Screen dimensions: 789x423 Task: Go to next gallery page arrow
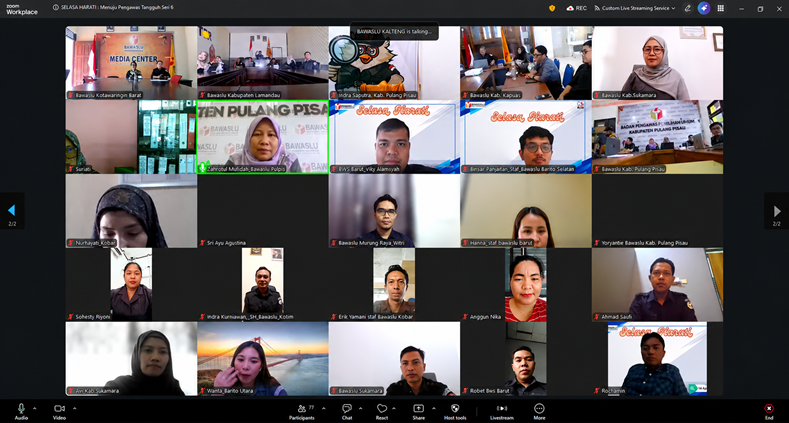(x=776, y=211)
